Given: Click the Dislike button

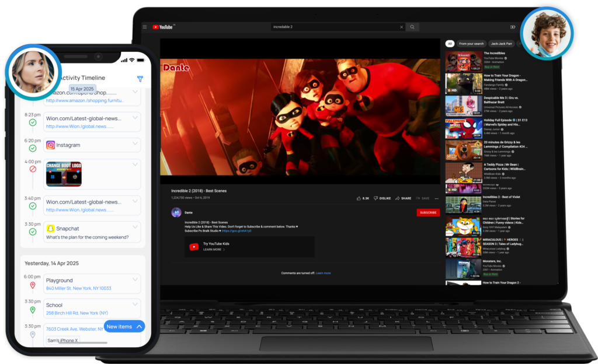Looking at the screenshot, I should click(382, 198).
